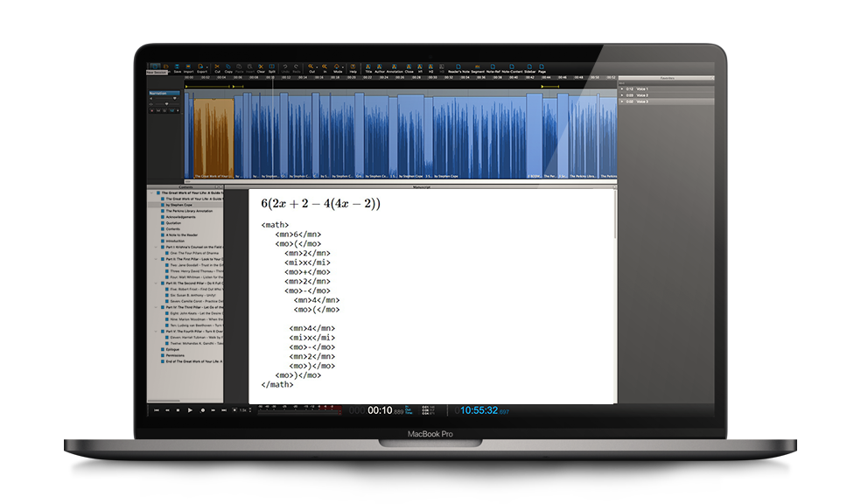Click the orange audio clip in timeline

tap(213, 136)
